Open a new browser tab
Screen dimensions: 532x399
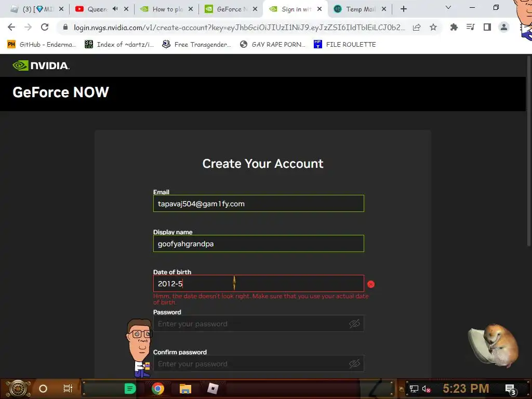tap(403, 9)
